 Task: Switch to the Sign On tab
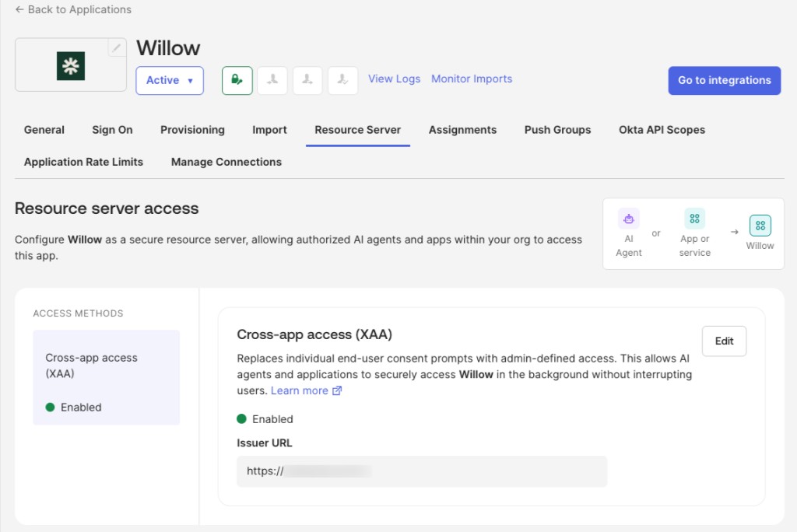[x=112, y=130]
